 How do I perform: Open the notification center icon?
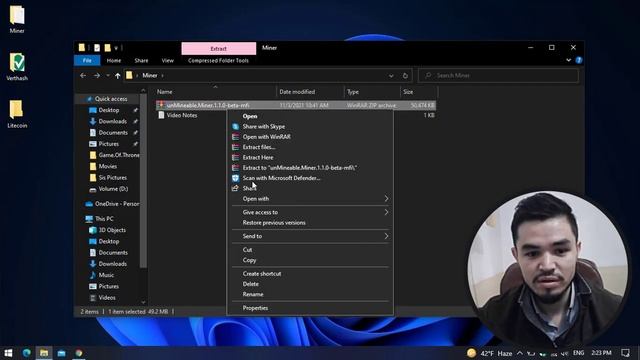[x=625, y=353]
